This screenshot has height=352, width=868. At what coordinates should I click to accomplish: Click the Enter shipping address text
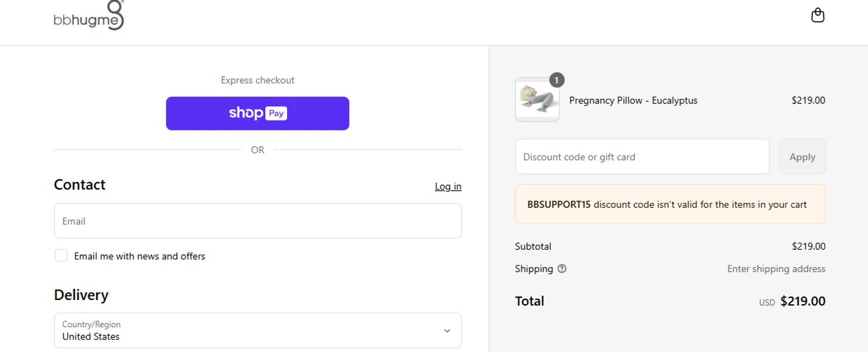point(776,269)
